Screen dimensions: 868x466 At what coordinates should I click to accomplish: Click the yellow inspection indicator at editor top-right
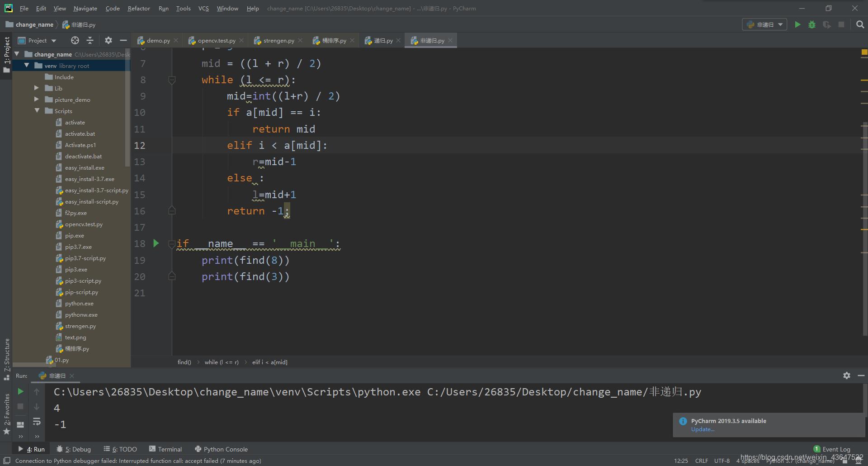click(864, 52)
